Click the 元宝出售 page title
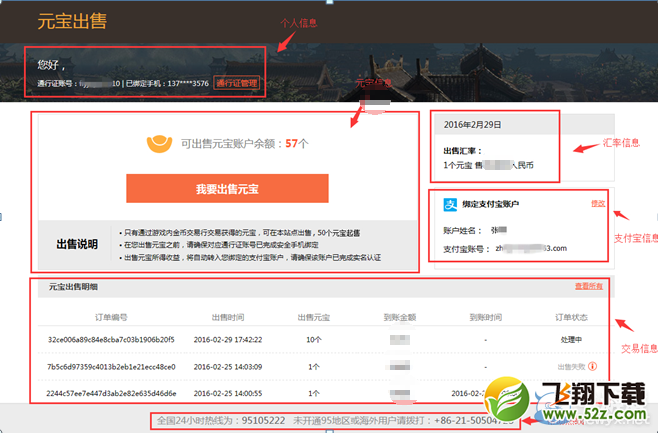The width and height of the screenshot is (658, 433). click(71, 21)
